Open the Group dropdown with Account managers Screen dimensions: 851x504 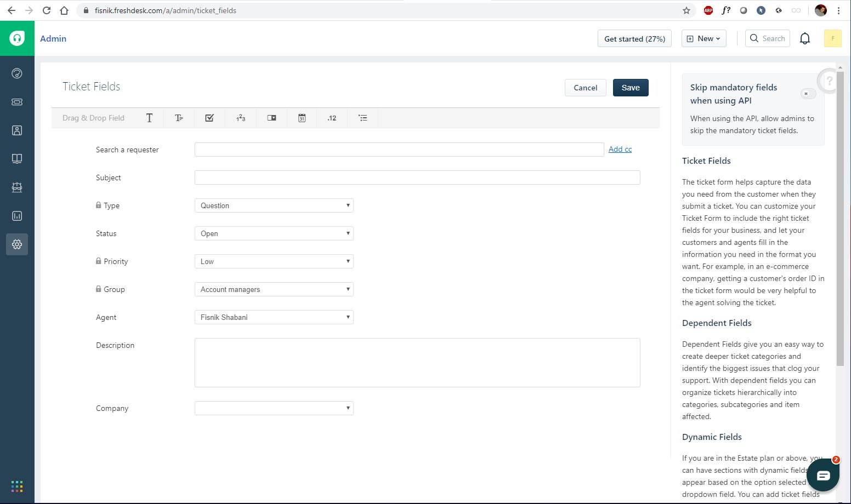[x=274, y=289]
